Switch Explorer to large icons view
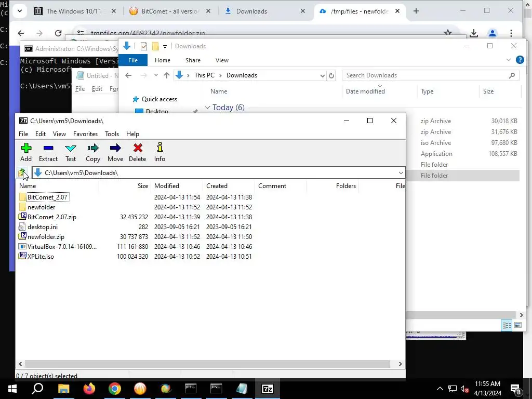Screen dimensions: 532x399 (x=518, y=325)
